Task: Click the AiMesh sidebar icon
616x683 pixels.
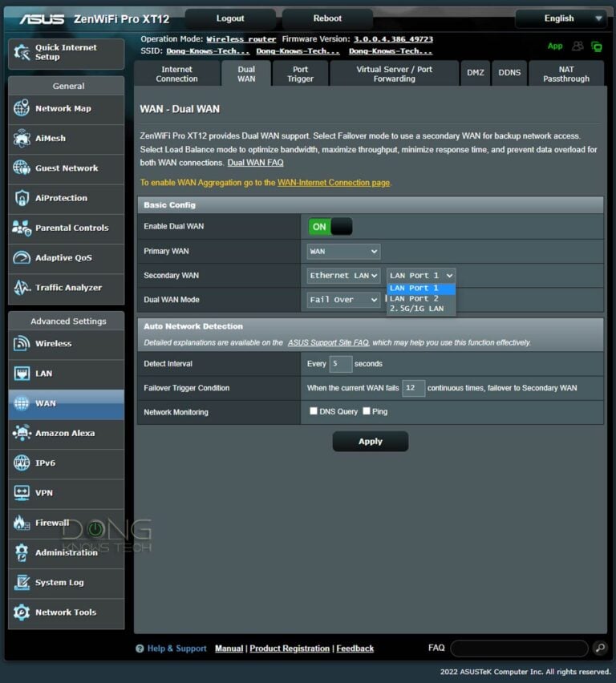Action: click(x=22, y=139)
